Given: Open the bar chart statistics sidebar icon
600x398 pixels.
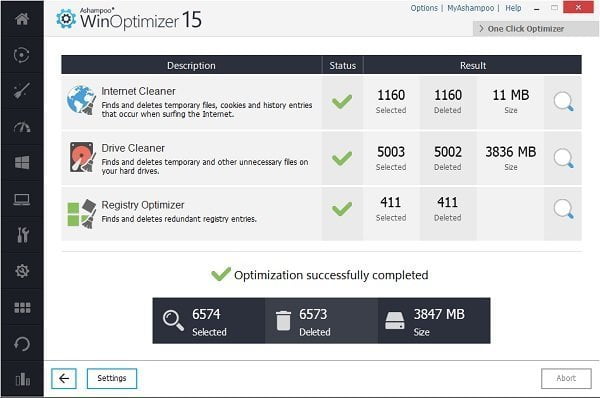Looking at the screenshot, I should point(23,379).
